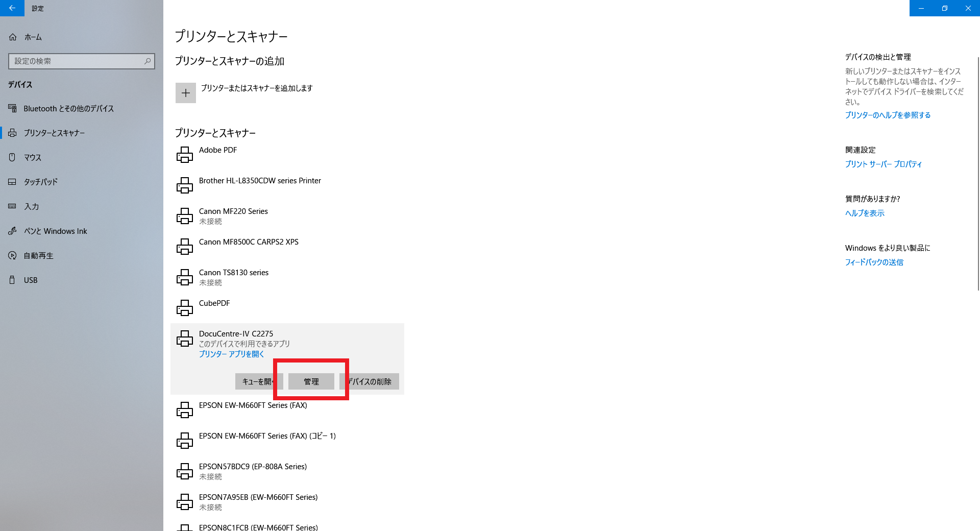Click the back arrow in title bar
This screenshot has width=980, height=531.
click(12, 8)
